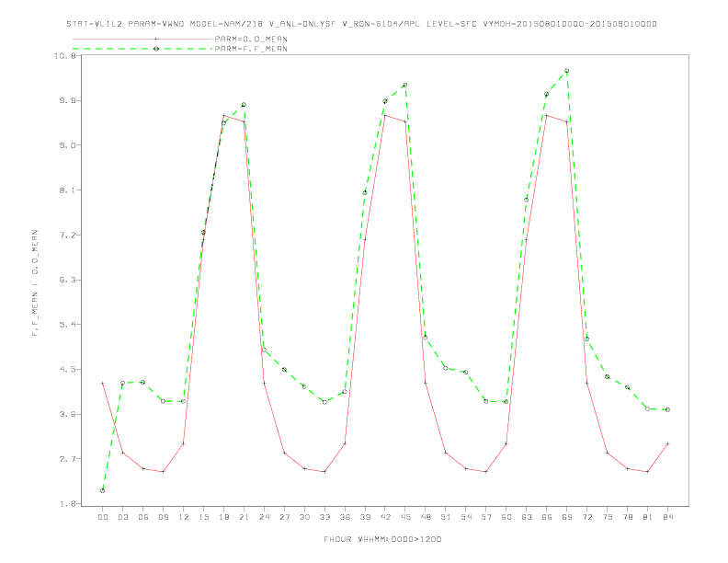
Task: Select y-axis tick label 10.8
Action: click(65, 56)
